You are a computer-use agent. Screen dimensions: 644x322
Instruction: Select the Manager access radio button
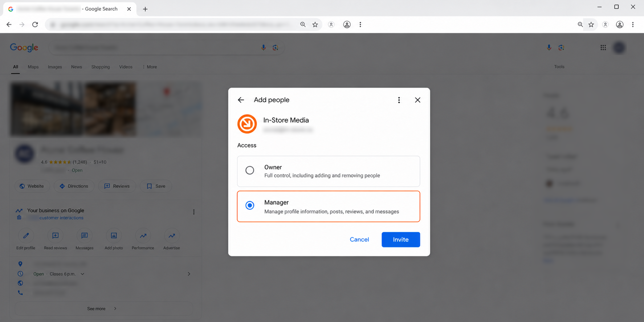point(250,205)
